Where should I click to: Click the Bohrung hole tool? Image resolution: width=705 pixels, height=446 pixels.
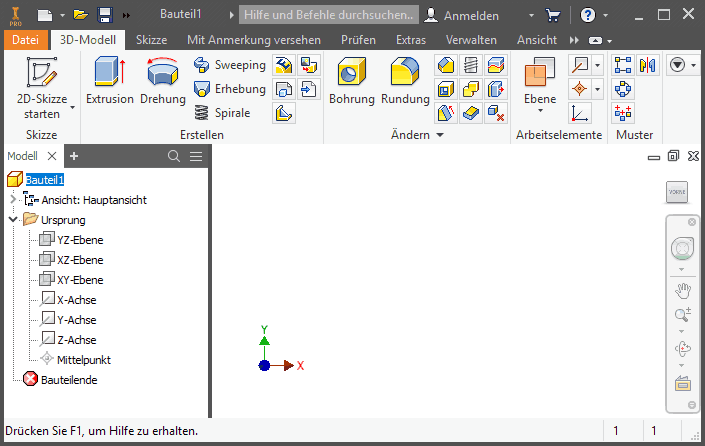click(351, 80)
